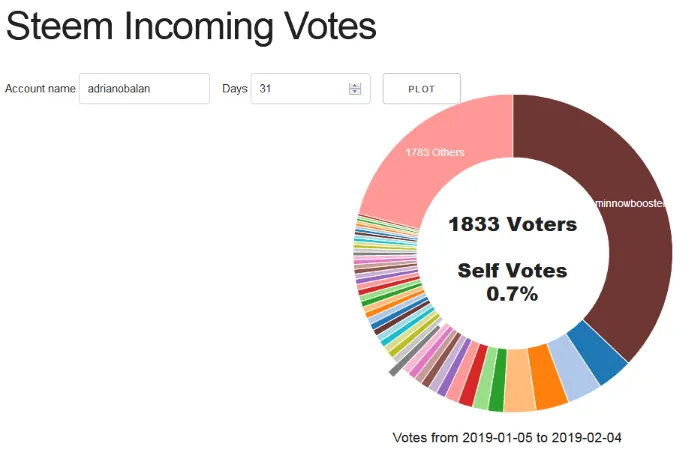This screenshot has width=692, height=459.
Task: Click the Days label text
Action: [x=234, y=89]
